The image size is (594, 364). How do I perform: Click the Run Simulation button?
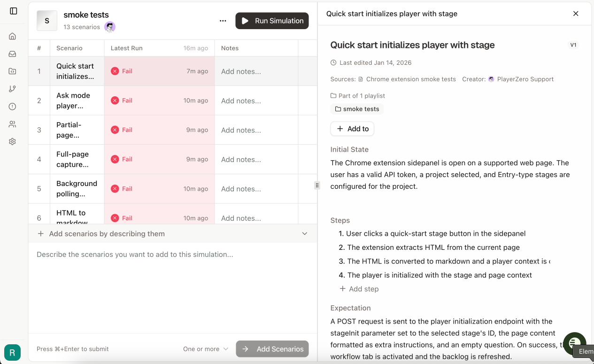coord(272,21)
